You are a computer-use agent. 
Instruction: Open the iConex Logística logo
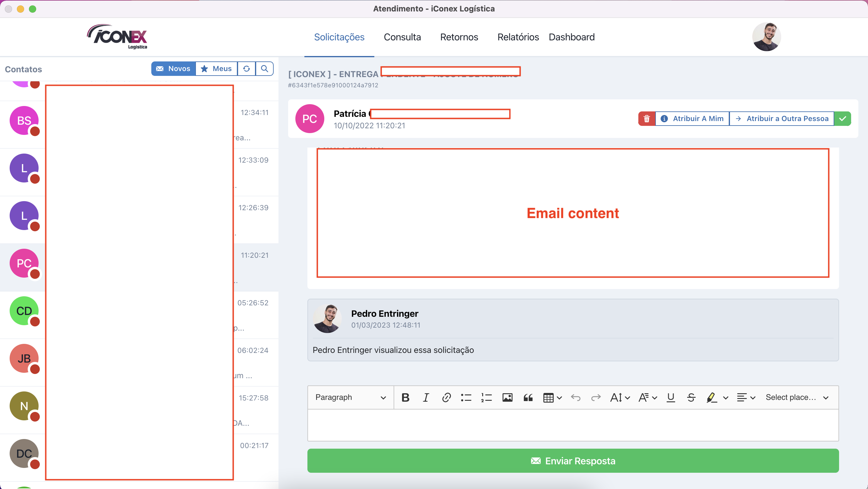(118, 37)
